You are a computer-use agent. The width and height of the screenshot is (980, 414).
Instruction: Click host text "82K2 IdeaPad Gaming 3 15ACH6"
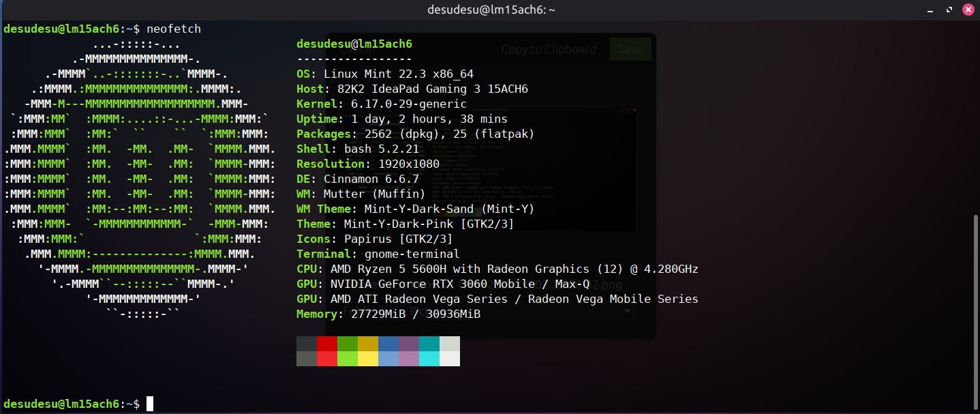pos(433,89)
